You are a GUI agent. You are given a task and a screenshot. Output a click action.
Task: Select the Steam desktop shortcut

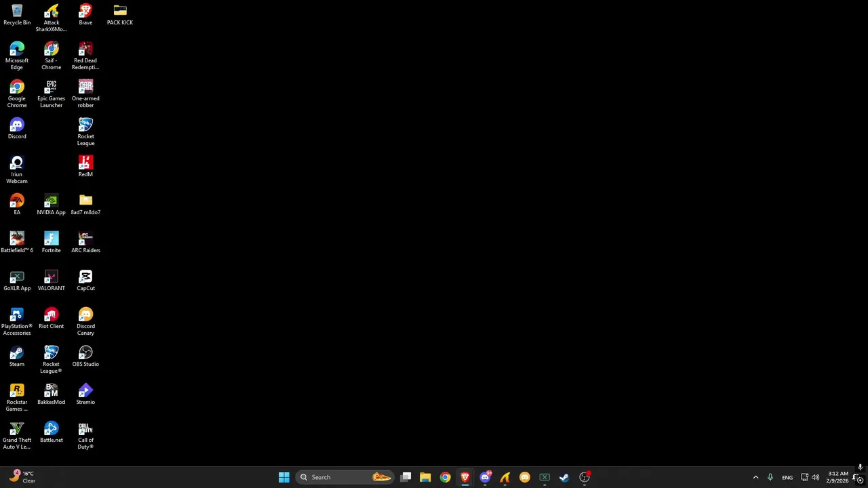point(17,356)
